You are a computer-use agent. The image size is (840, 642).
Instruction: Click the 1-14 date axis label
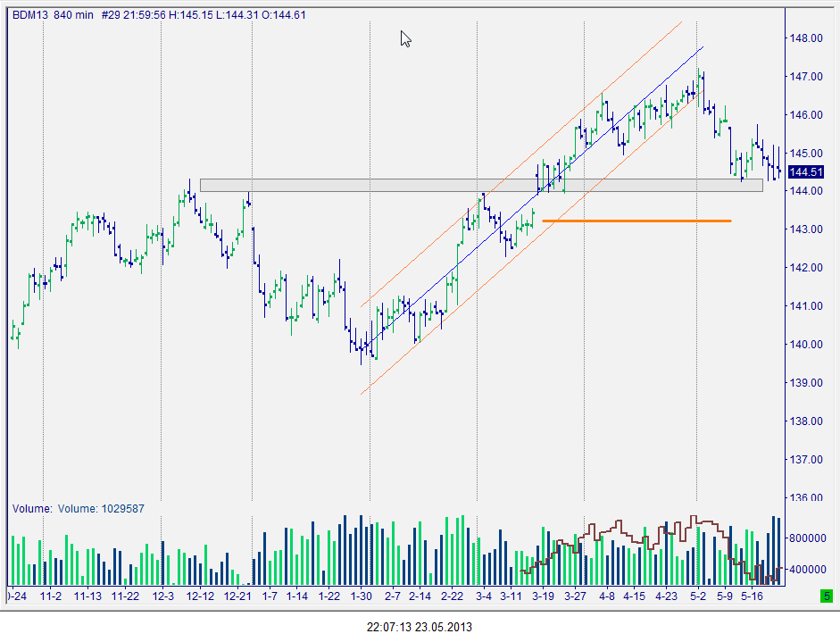[x=296, y=596]
